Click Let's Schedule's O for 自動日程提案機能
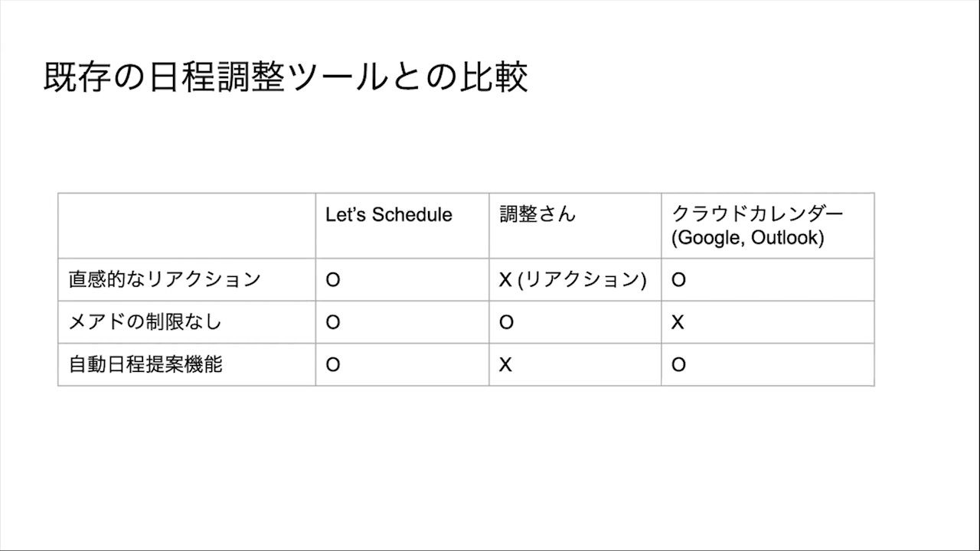Image resolution: width=980 pixels, height=551 pixels. pyautogui.click(x=332, y=365)
